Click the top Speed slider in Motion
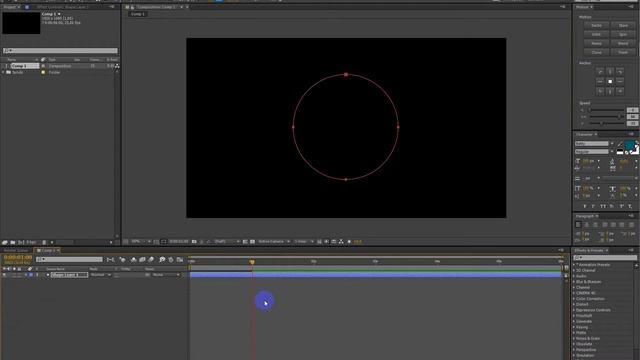This screenshot has width=640, height=360. (606, 110)
